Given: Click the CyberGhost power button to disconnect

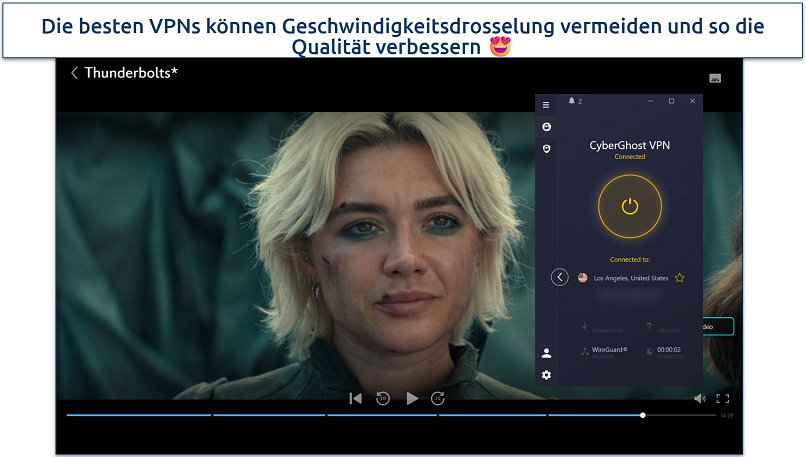Looking at the screenshot, I should (x=629, y=207).
